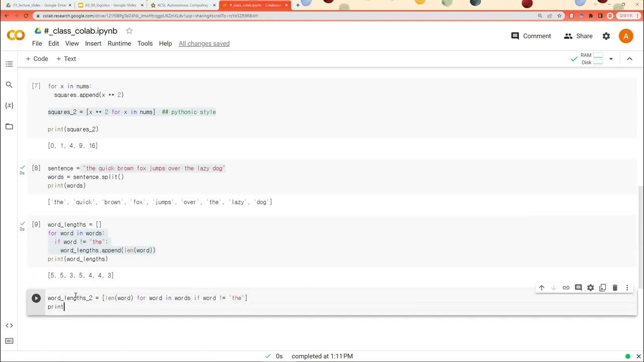Select cell [9] execution count
This screenshot has height=362, width=644.
[36, 224]
